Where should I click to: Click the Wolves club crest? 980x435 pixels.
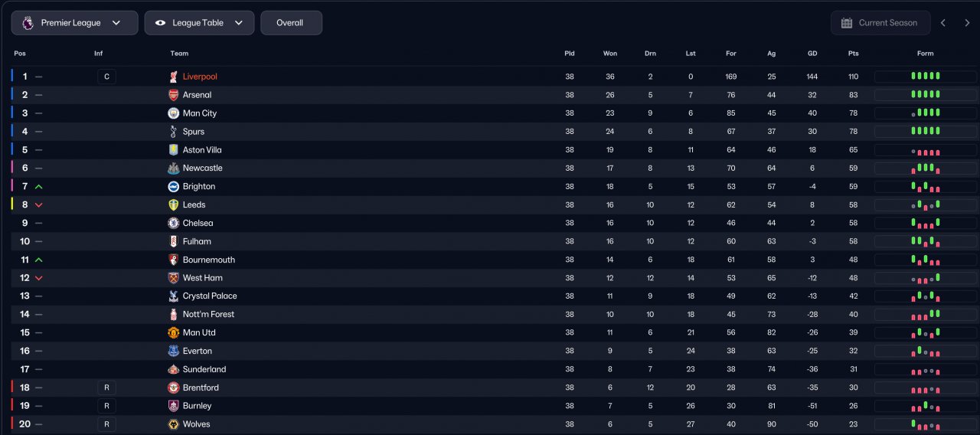click(173, 424)
